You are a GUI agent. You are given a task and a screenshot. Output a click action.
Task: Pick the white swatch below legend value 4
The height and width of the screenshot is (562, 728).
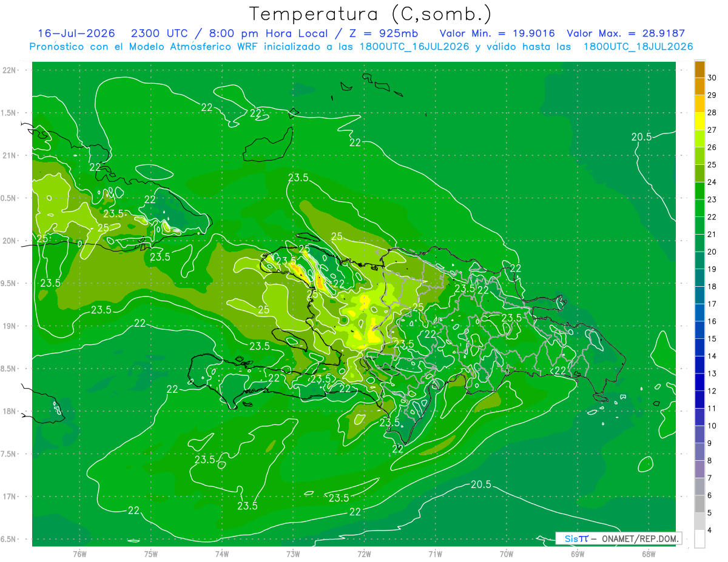[x=699, y=539]
